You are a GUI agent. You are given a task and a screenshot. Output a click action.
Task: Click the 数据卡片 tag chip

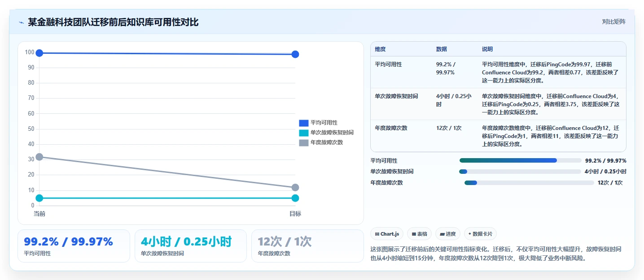480,234
